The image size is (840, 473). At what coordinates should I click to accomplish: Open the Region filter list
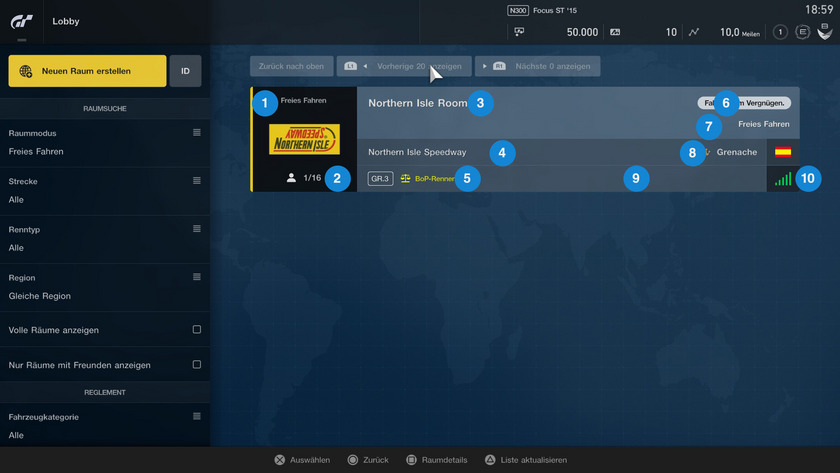[x=197, y=277]
